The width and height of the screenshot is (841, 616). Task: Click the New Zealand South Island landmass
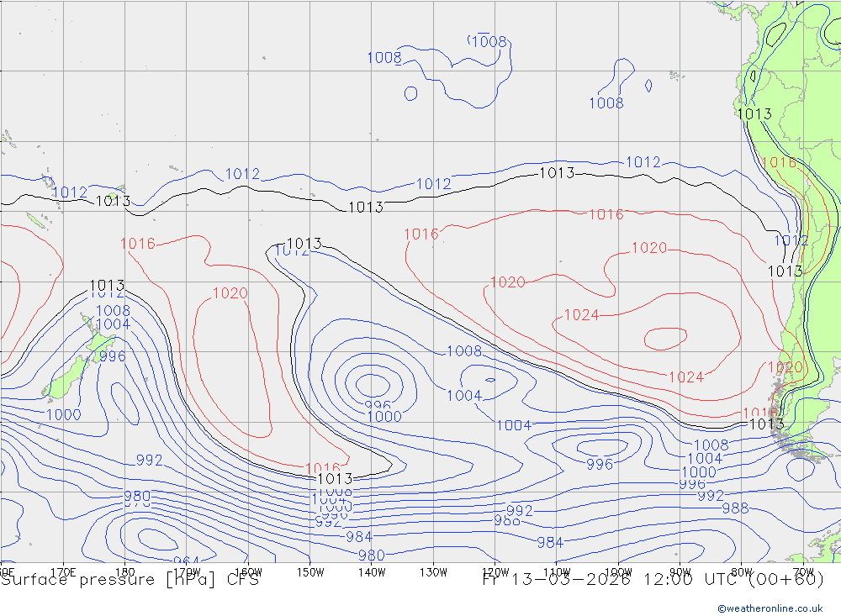(x=66, y=378)
